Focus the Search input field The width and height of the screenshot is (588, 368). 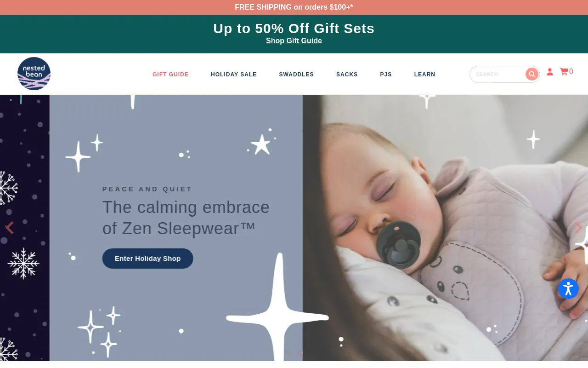[x=499, y=74]
